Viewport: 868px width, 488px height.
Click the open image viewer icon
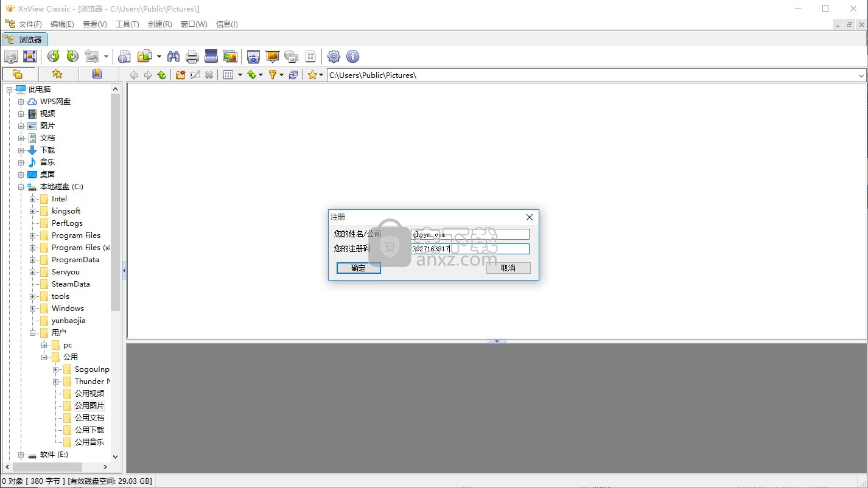click(11, 57)
